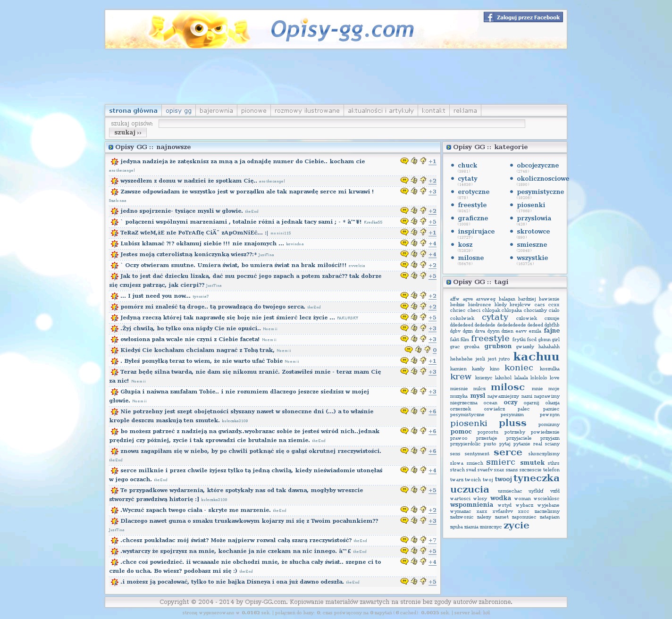
Task: Click +6 score of 'Nie potrzebny jest szept'
Action: pyautogui.click(x=432, y=411)
